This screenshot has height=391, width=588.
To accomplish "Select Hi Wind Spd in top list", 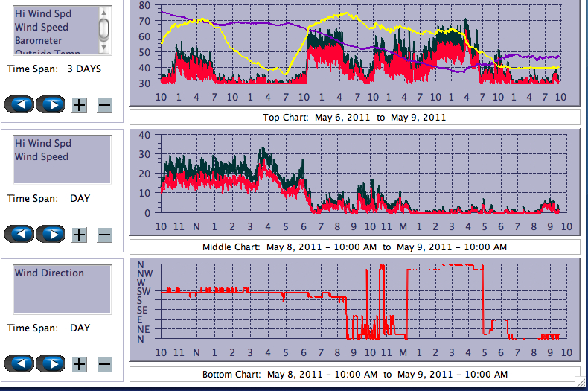I will (42, 13).
